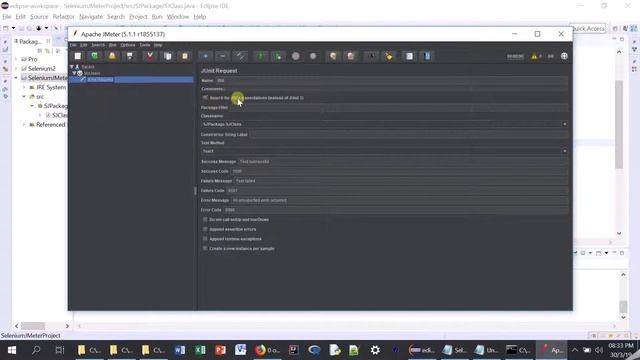640x360 pixels.
Task: Click the Package filter input field
Action: (399, 107)
